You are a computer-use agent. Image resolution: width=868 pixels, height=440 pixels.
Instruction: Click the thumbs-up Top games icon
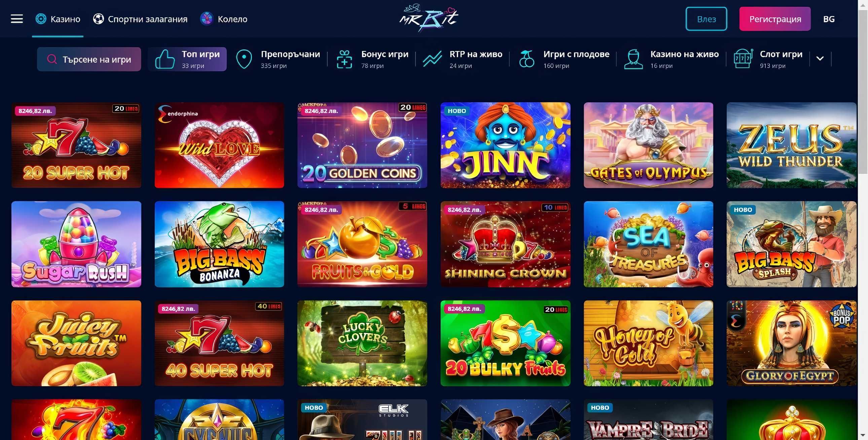click(165, 59)
